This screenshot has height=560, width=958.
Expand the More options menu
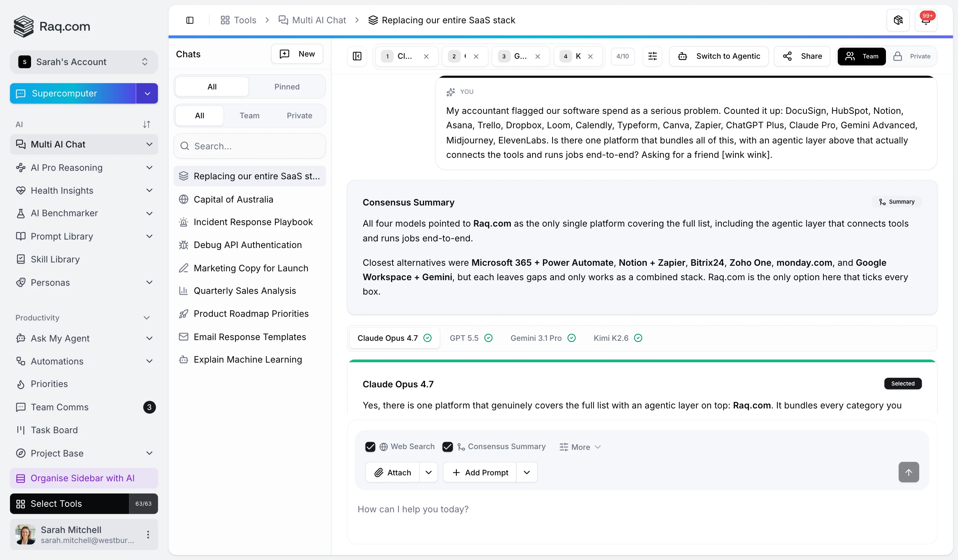(580, 447)
